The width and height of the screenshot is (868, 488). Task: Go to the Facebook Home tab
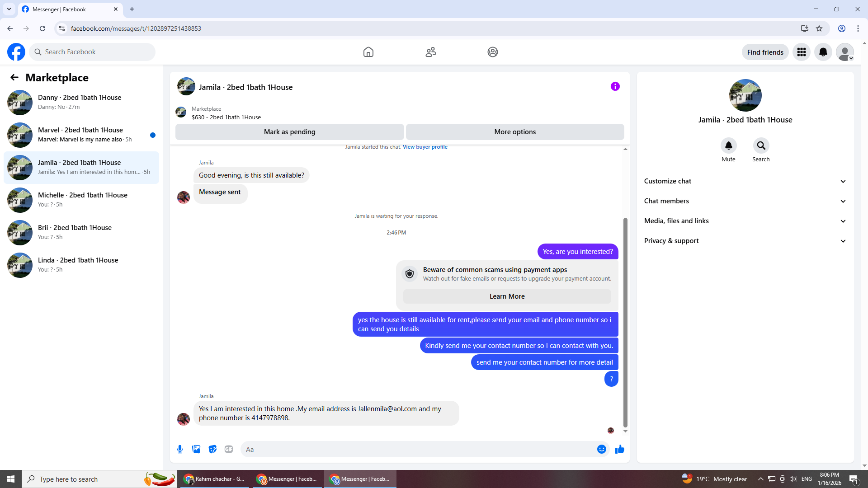(368, 52)
